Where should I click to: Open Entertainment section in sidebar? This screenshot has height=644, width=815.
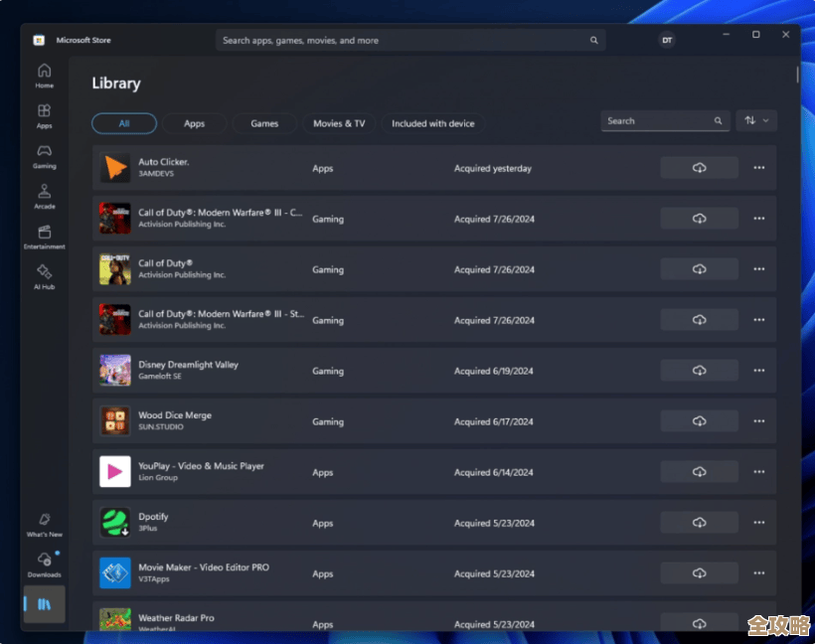tap(45, 237)
